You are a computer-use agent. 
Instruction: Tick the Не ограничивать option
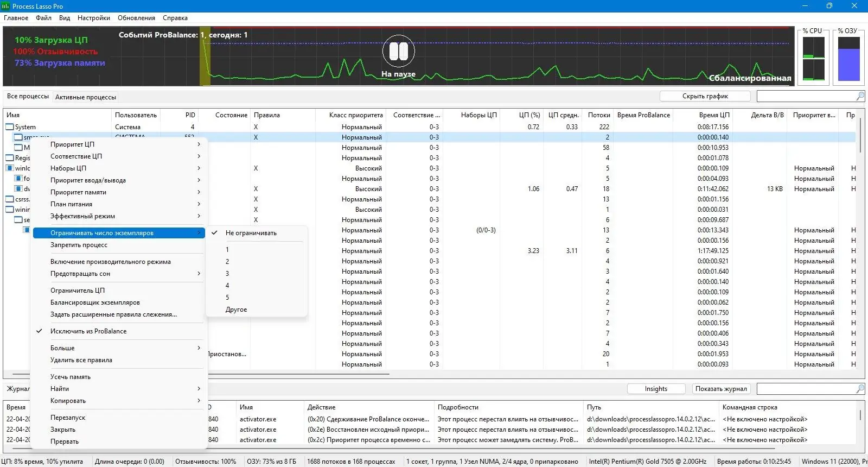(257, 233)
